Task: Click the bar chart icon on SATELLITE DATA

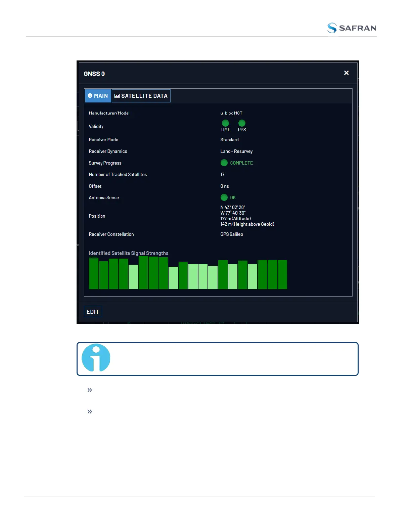Action: click(117, 96)
